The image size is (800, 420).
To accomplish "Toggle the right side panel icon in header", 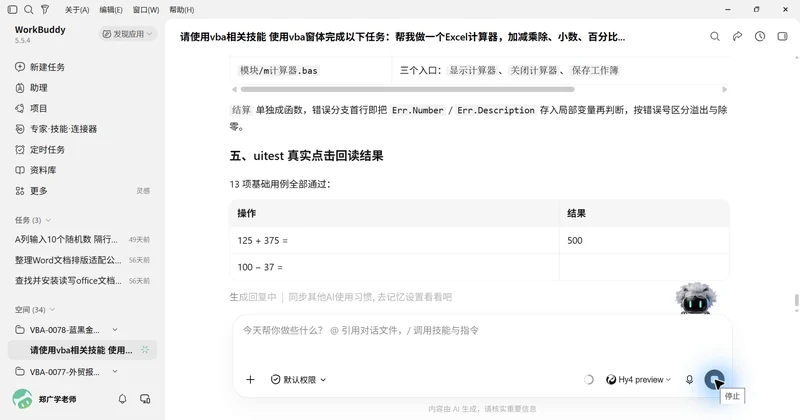I will click(782, 36).
